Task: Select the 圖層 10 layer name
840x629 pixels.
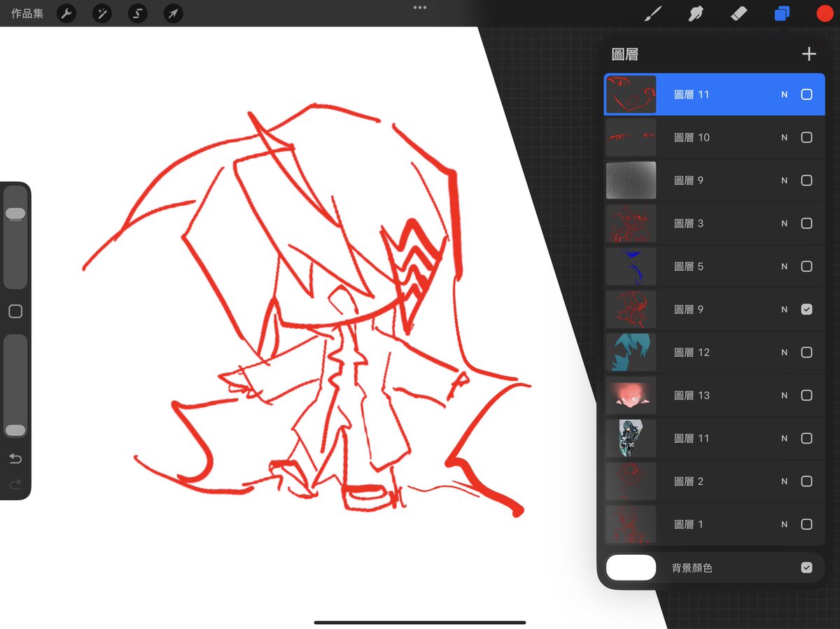Action: coord(692,137)
